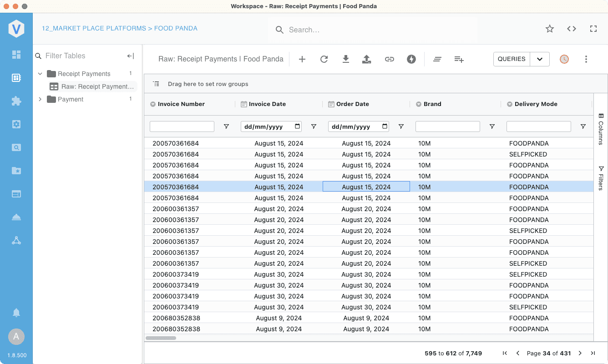Open the puzzle piece extensions icon

[x=16, y=101]
